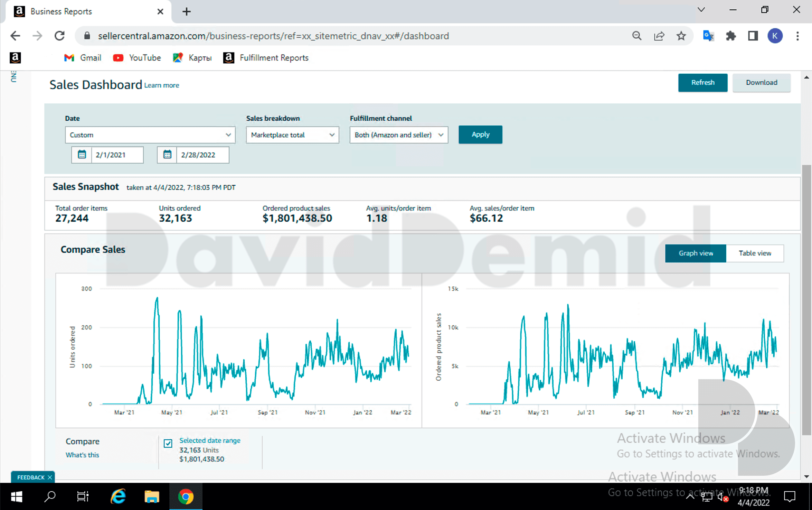Open the start date calendar icon
This screenshot has height=510, width=812.
pos(82,155)
